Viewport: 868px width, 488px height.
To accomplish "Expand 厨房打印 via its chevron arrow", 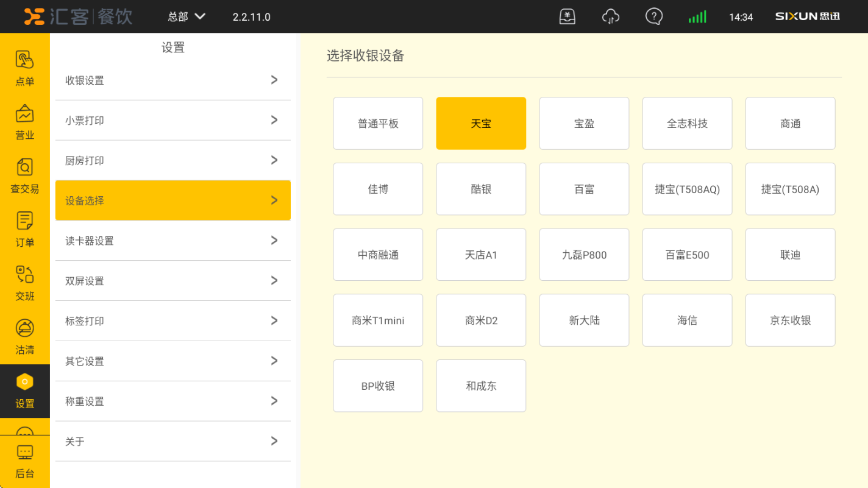I will click(274, 160).
